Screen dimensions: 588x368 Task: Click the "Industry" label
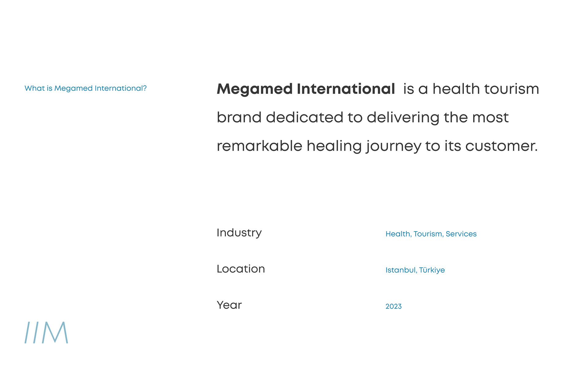(x=239, y=233)
